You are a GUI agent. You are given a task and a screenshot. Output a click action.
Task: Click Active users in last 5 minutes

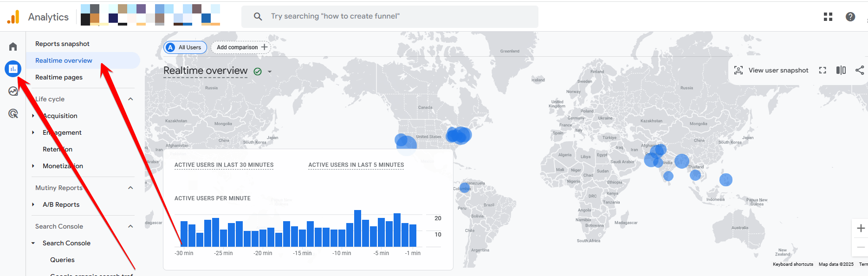pos(356,165)
